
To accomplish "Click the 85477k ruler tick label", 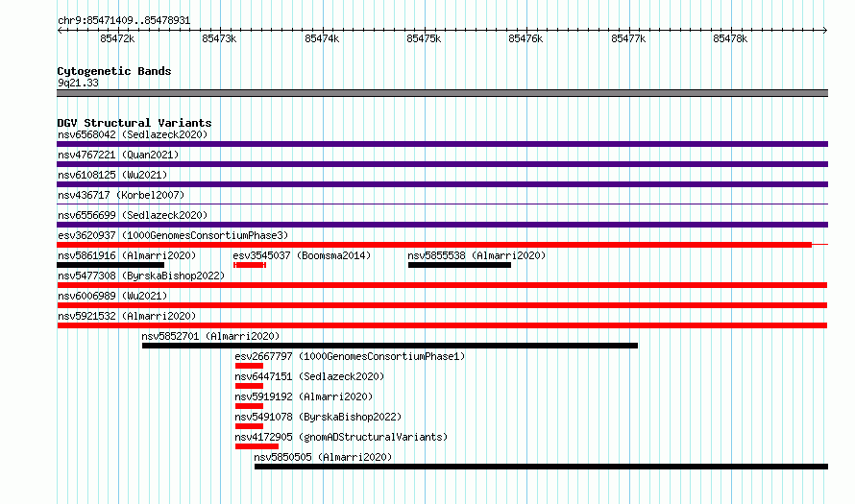I will point(628,38).
